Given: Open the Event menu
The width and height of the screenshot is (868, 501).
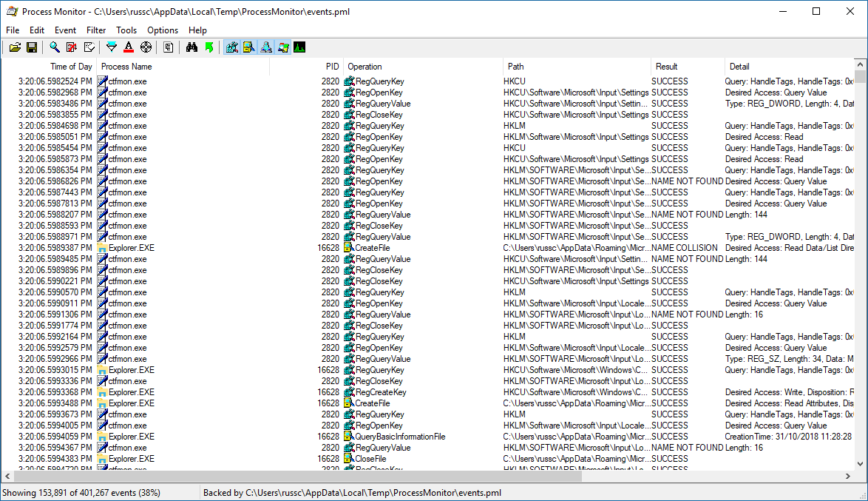Looking at the screenshot, I should [65, 30].
